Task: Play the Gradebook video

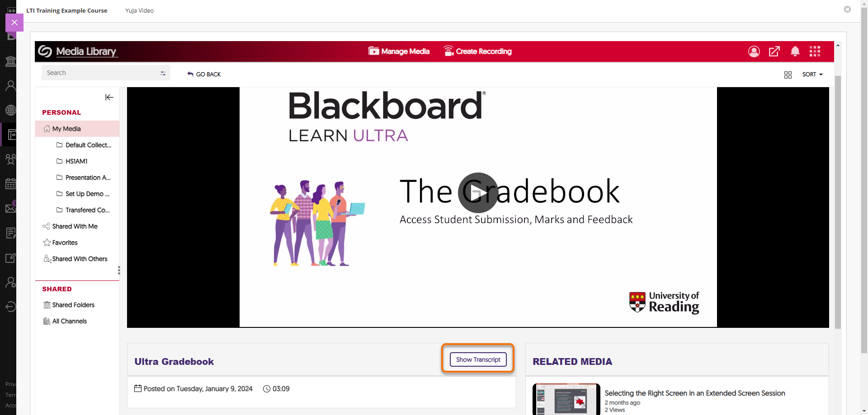Action: click(x=478, y=193)
